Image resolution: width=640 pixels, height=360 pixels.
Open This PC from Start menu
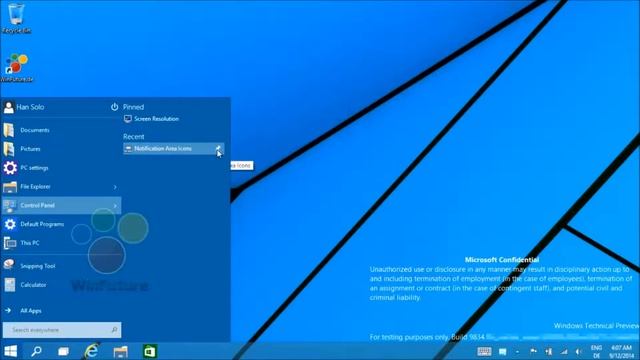point(61,243)
